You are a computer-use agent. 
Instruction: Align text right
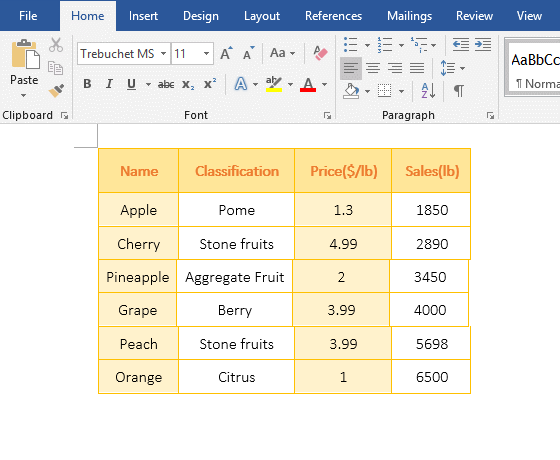pyautogui.click(x=395, y=68)
